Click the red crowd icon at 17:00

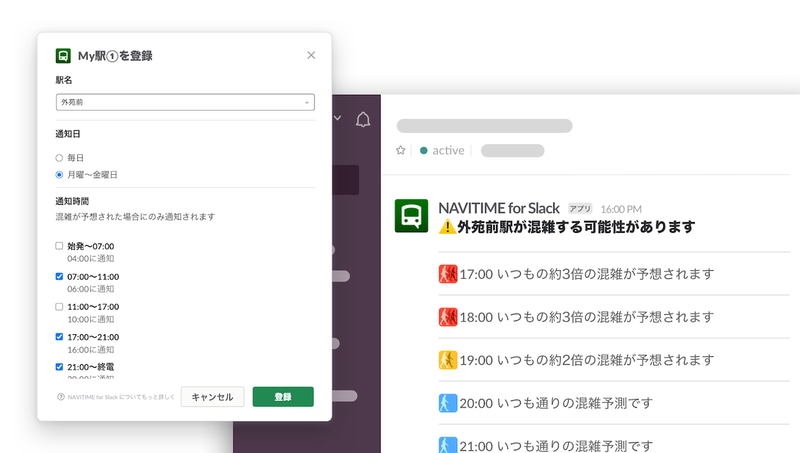[x=447, y=274]
